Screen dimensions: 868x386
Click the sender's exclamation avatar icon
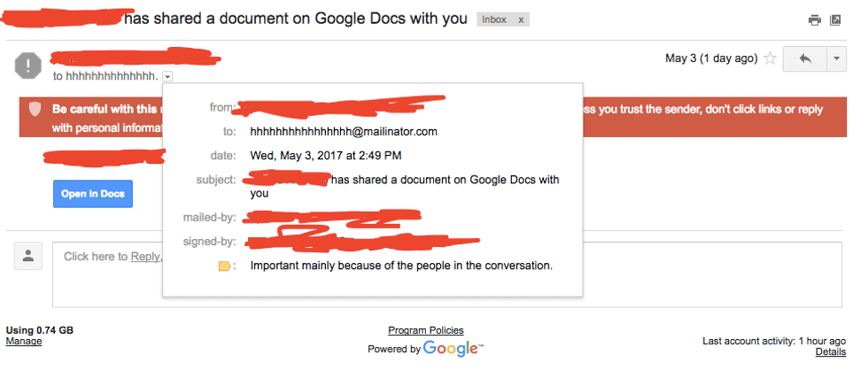pos(28,65)
